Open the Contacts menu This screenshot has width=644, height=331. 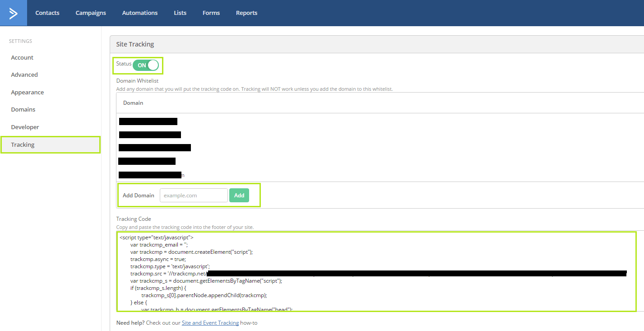coord(47,13)
